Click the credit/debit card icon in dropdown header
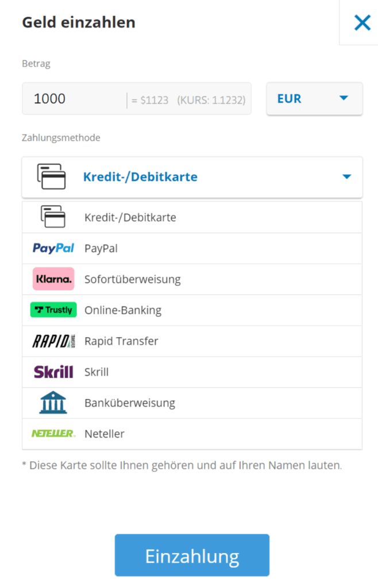 point(52,177)
